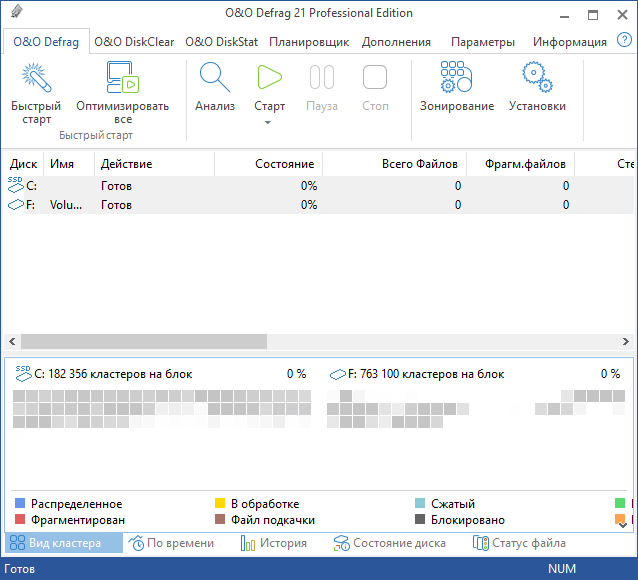
Task: Open Информация tab
Action: point(570,42)
